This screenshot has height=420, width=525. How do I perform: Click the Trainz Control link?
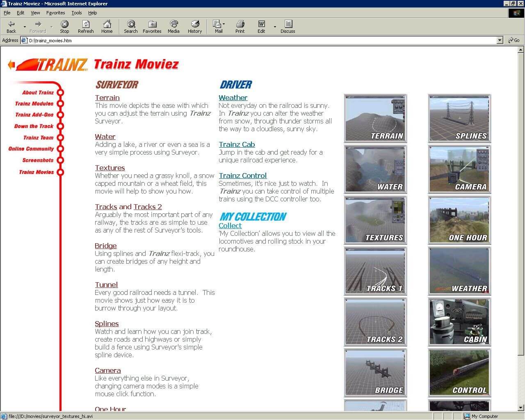(243, 176)
